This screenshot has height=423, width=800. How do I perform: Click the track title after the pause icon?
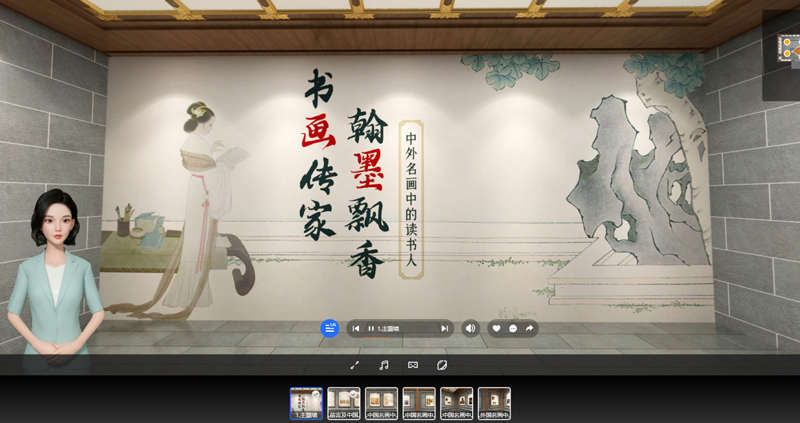pyautogui.click(x=388, y=329)
